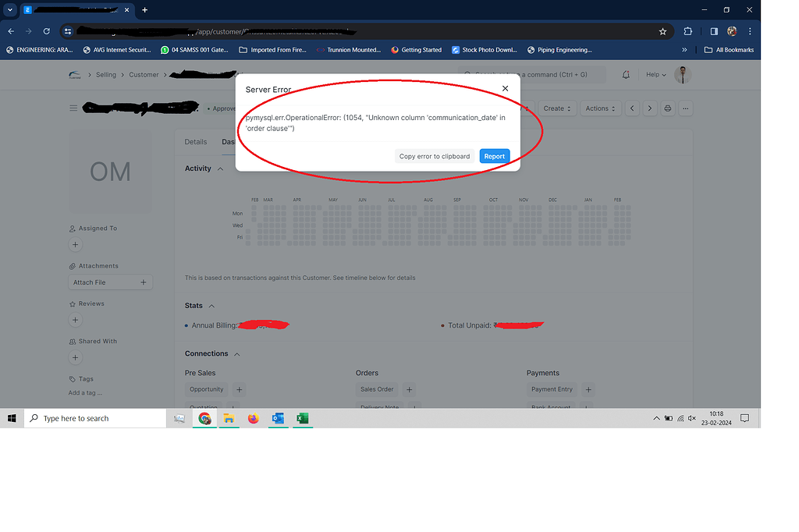Click the plus icon under Assigned To
799x532 pixels.
pyautogui.click(x=75, y=244)
